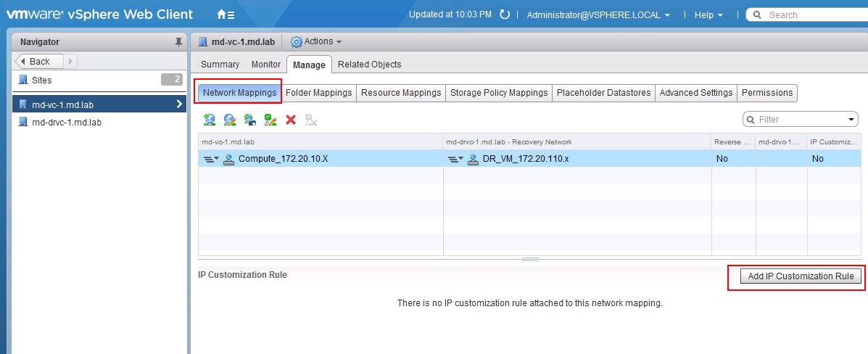Viewport: 868px width, 354px height.
Task: Open the Administrator@VSPHERE.LOCAL user dropdown
Action: 598,15
